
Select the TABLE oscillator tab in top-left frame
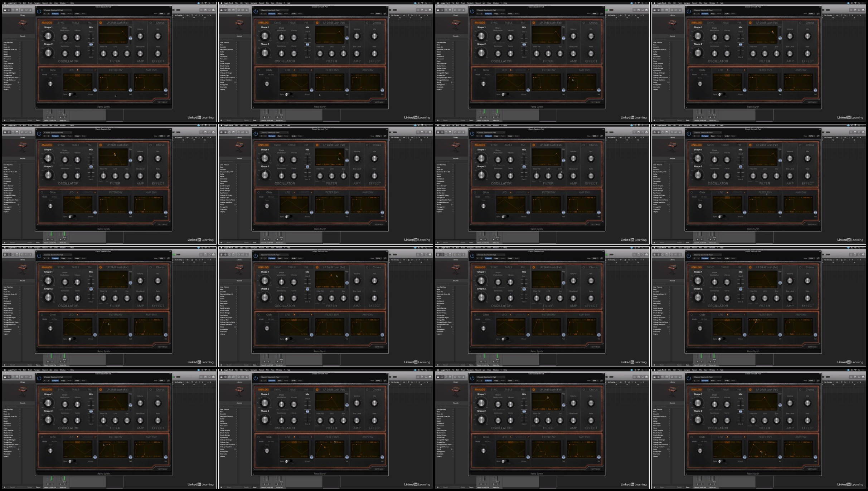pyautogui.click(x=75, y=23)
